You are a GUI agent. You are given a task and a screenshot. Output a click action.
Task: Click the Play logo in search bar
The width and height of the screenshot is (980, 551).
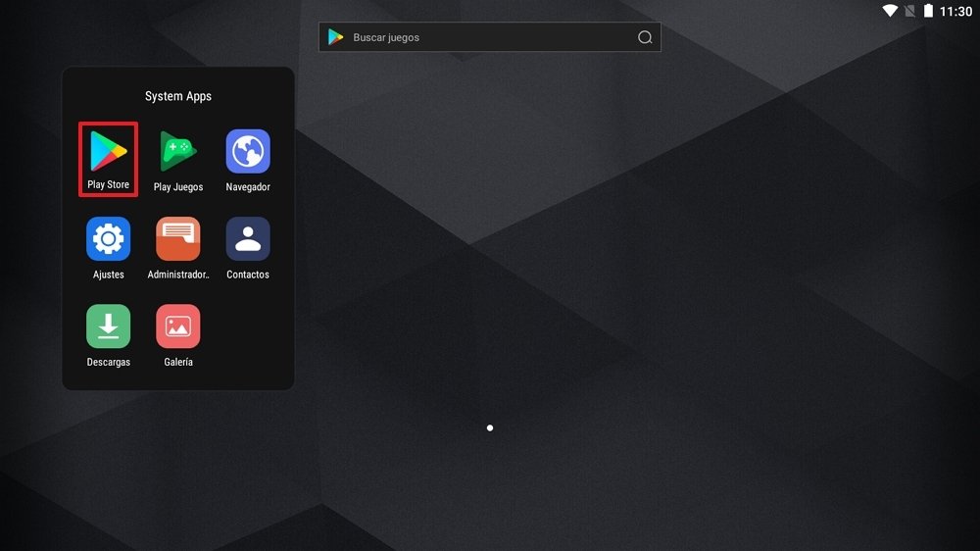coord(335,37)
